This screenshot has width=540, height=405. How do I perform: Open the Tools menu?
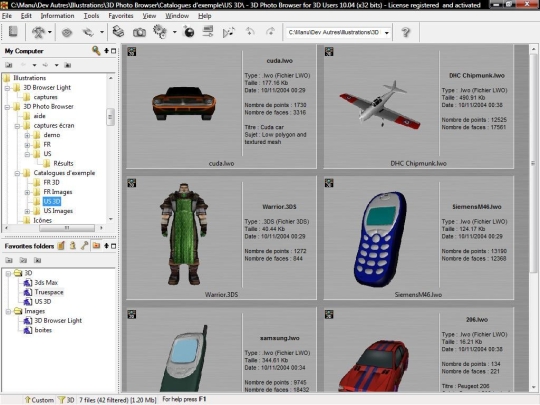91,16
